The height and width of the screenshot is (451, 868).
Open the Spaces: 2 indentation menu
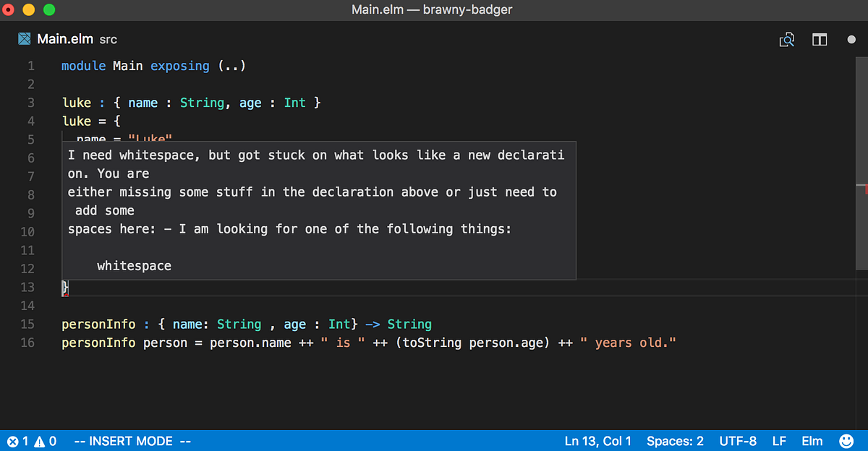pyautogui.click(x=675, y=441)
